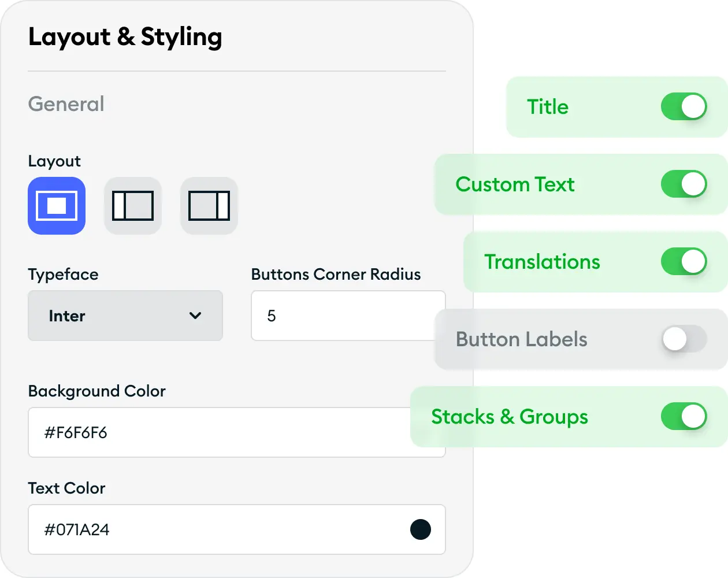Image resolution: width=728 pixels, height=578 pixels.
Task: Disable the Custom Text switch
Action: point(684,184)
